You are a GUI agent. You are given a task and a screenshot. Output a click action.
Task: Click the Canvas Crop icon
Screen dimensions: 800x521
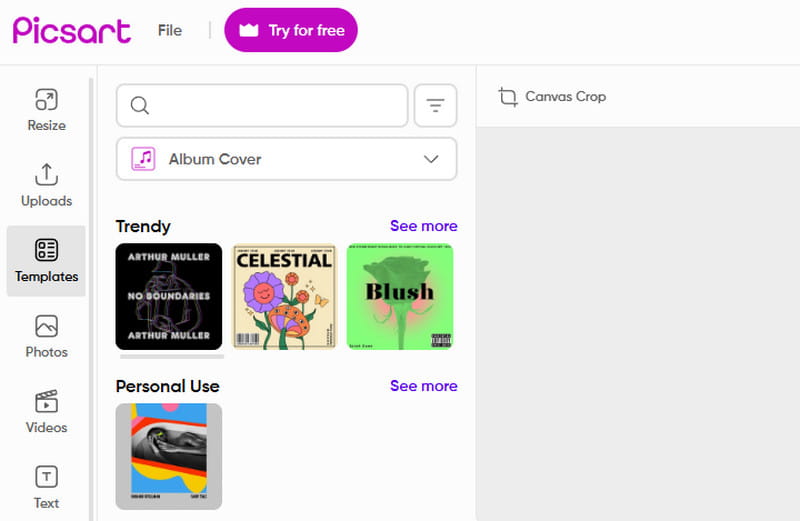coord(509,97)
